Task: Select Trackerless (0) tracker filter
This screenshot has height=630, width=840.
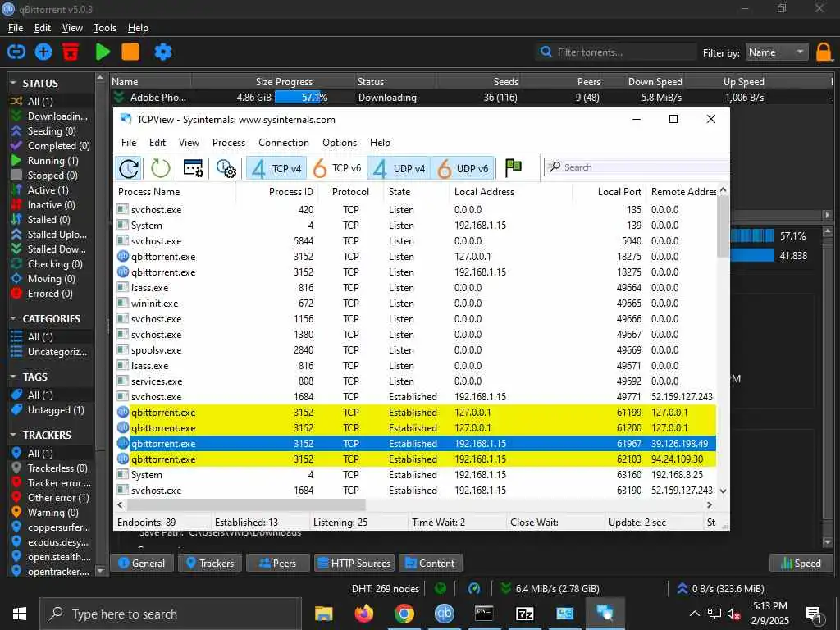Action: tap(52, 468)
